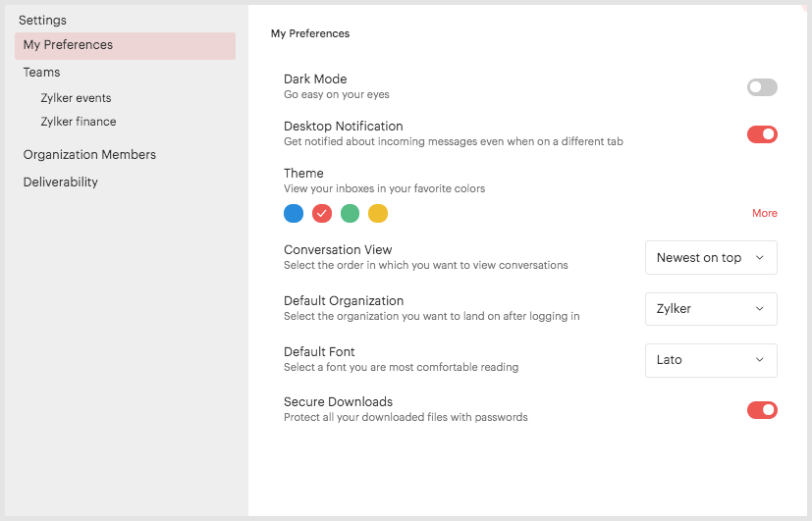Show More theme colors

(x=764, y=213)
